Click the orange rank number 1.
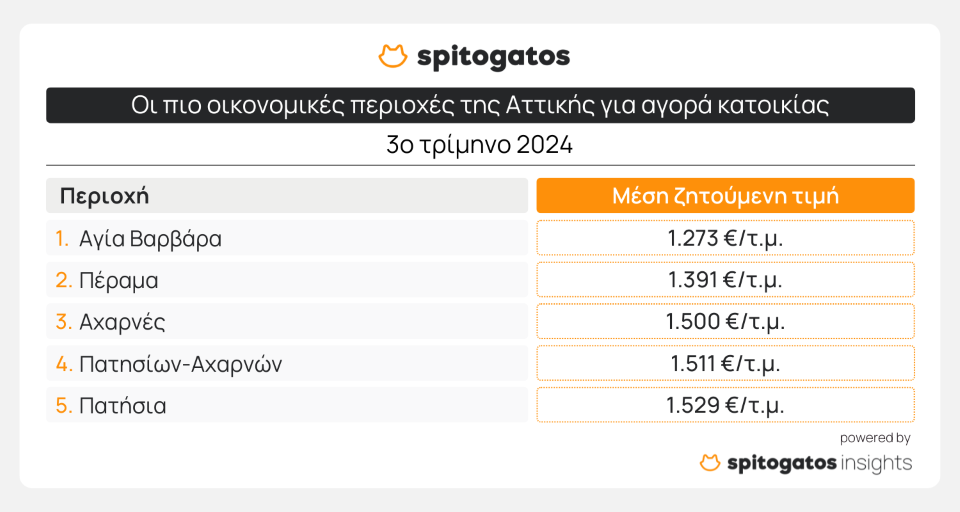The height and width of the screenshot is (512, 960). tap(61, 239)
